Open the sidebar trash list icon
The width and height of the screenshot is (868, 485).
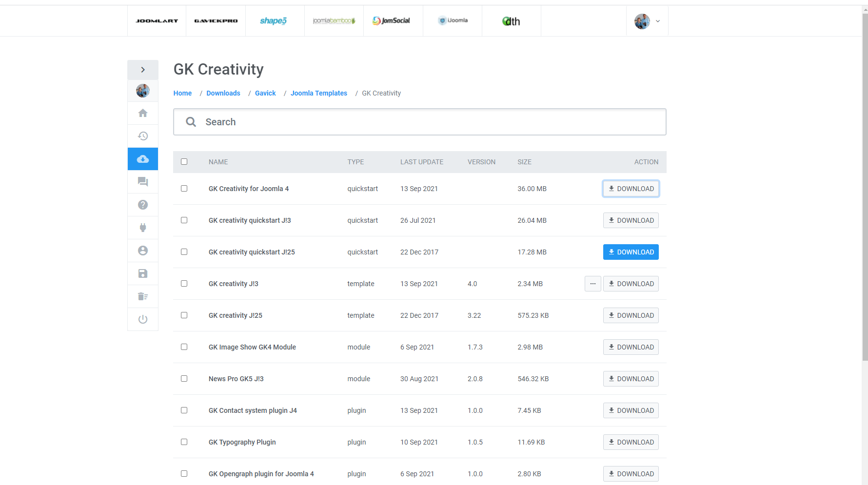point(143,296)
